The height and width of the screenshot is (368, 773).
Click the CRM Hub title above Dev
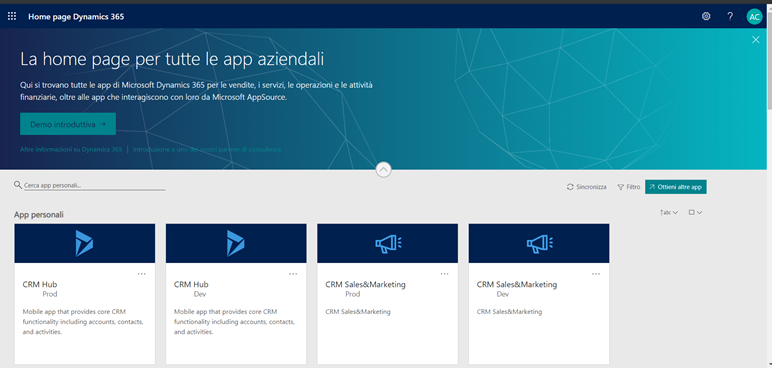191,285
